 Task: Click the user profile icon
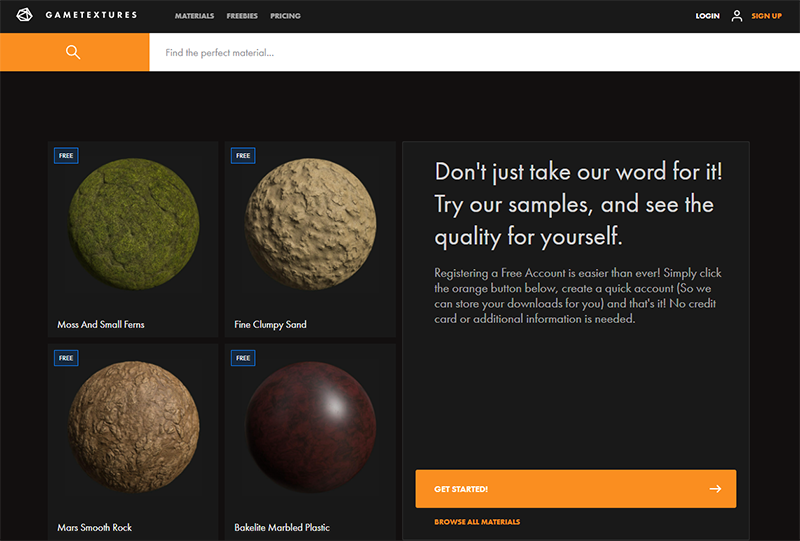click(x=737, y=16)
